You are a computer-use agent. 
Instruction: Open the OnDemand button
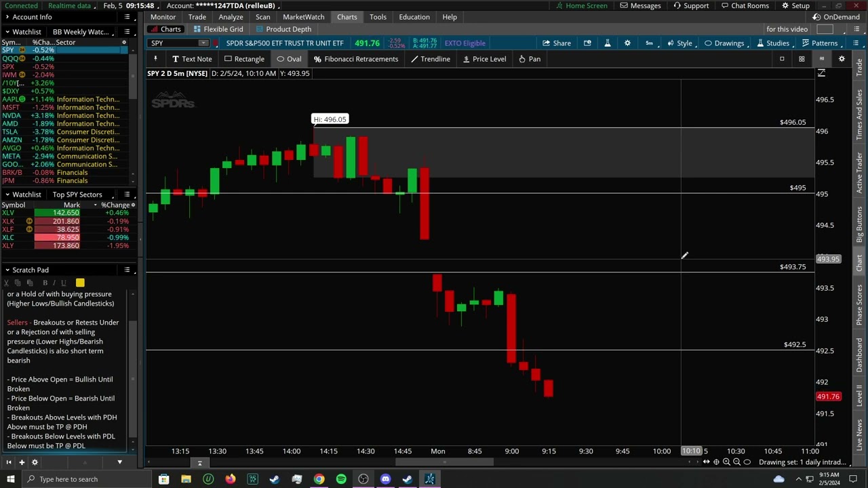coord(836,17)
